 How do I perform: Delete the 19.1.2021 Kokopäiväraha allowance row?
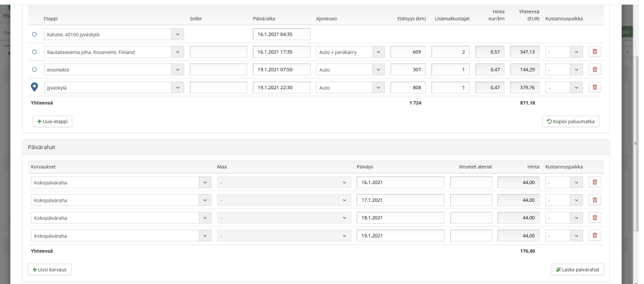pos(594,236)
